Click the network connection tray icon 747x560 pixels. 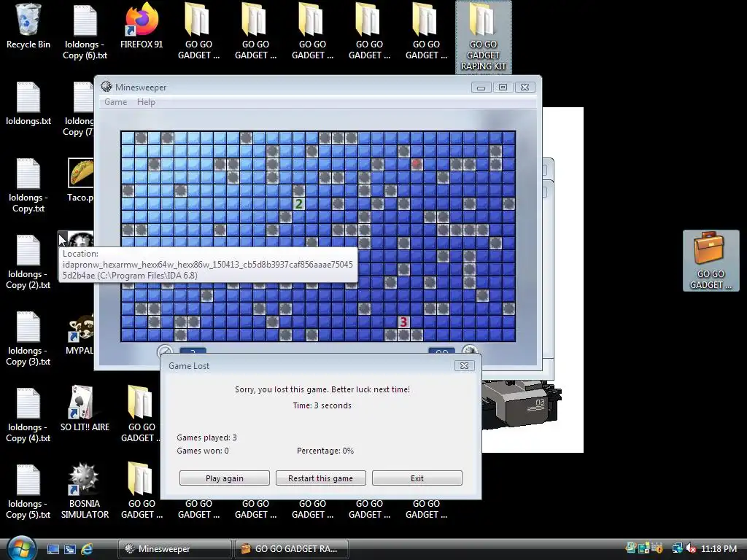point(677,548)
